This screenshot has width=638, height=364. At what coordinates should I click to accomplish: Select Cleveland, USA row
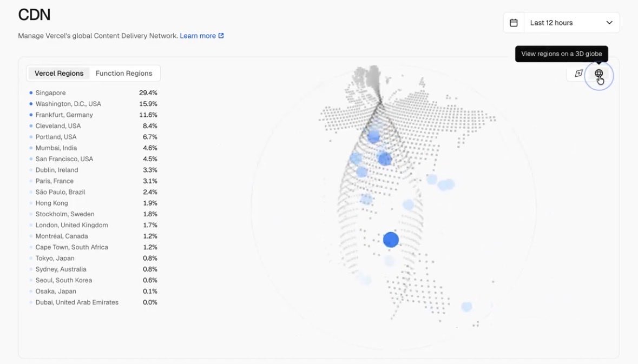tap(93, 125)
